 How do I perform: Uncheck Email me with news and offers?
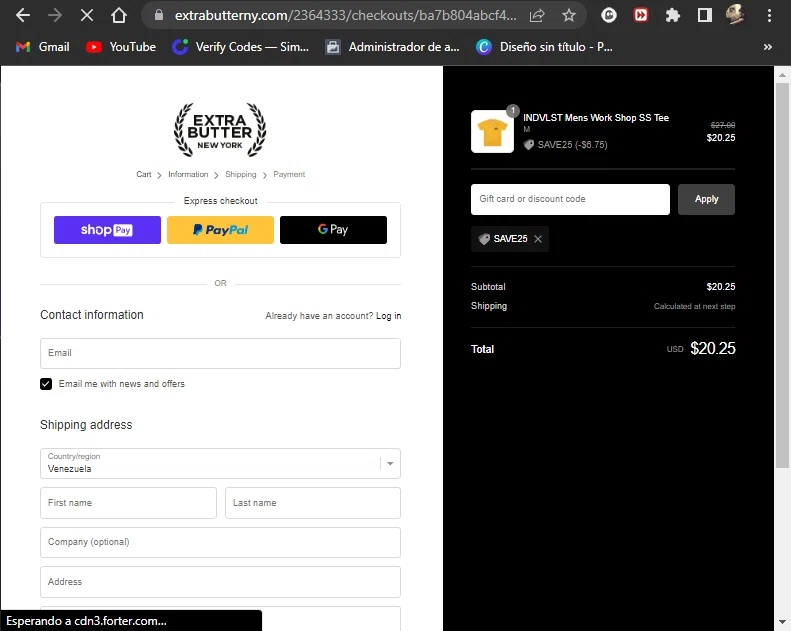point(46,384)
